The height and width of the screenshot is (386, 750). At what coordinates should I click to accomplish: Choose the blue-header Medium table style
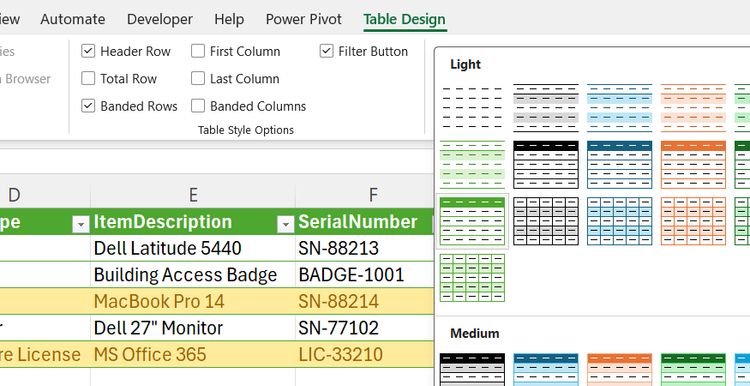click(546, 369)
